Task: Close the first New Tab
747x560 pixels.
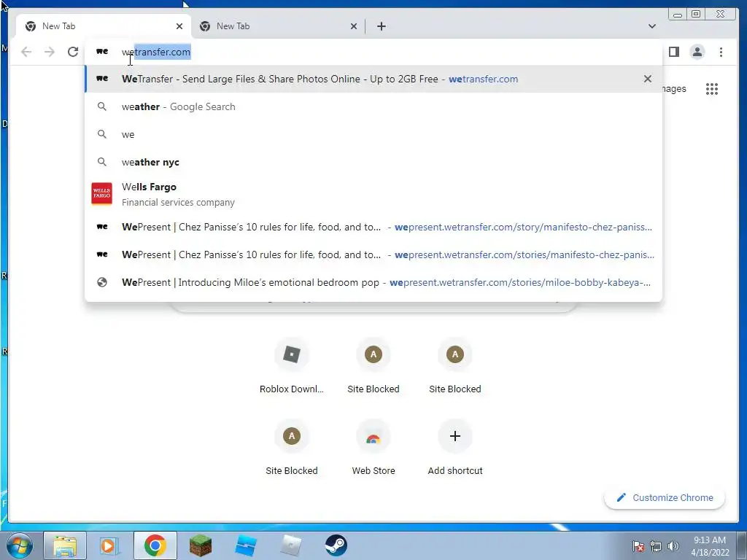Action: 179,26
